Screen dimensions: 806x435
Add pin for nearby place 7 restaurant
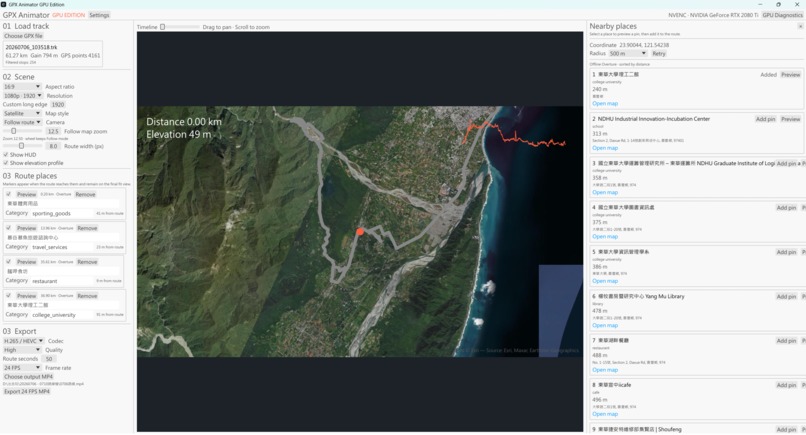click(786, 341)
